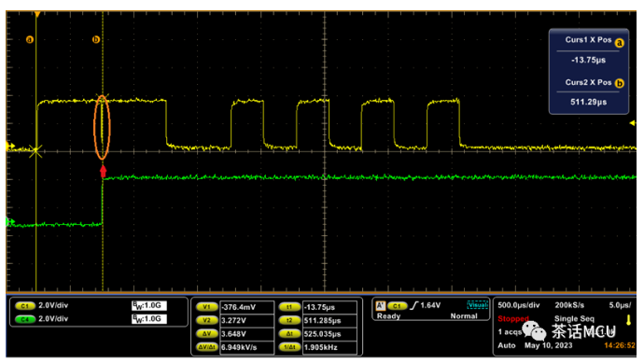Click cursor b marker on waveform
Image resolution: width=644 pixels, height=363 pixels.
coord(96,39)
